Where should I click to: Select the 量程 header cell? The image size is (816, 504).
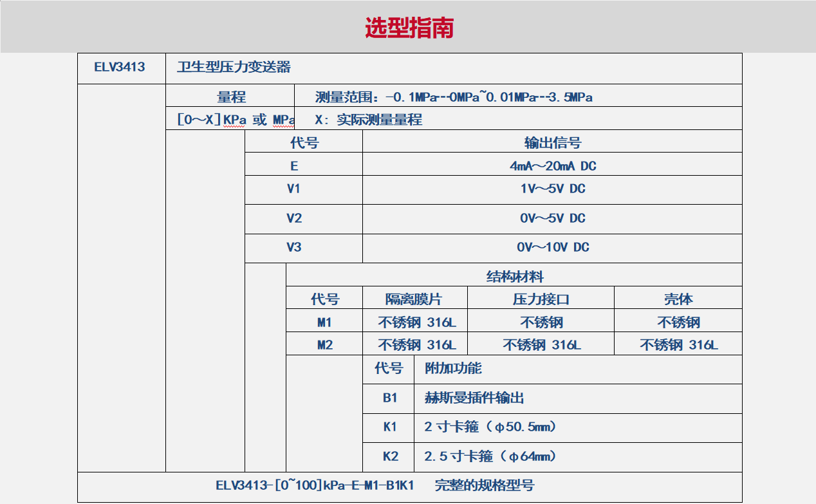click(x=231, y=97)
